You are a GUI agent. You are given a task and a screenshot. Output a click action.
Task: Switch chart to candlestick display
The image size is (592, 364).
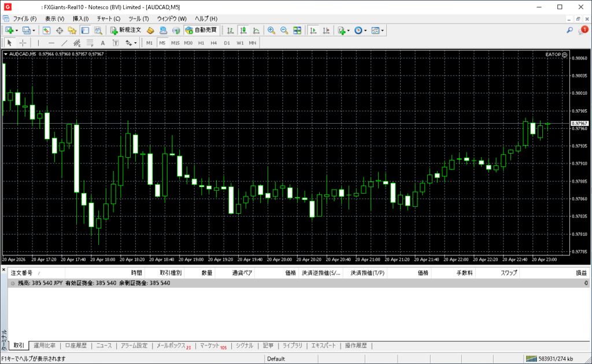click(243, 30)
